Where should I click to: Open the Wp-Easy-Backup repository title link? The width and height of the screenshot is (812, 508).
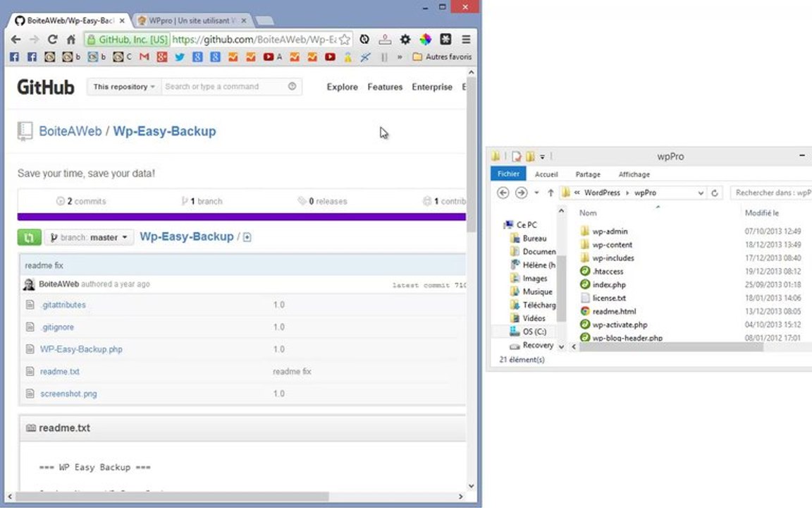pos(165,131)
